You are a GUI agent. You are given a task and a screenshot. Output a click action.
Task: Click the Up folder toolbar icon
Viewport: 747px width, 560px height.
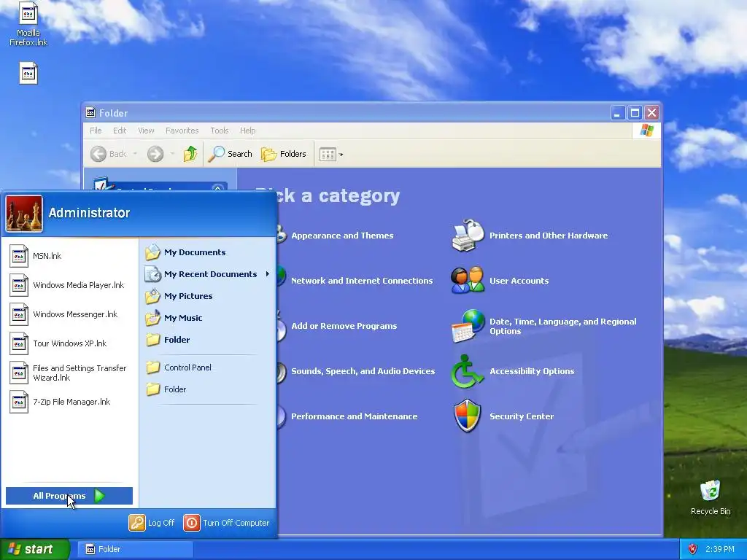(x=190, y=154)
